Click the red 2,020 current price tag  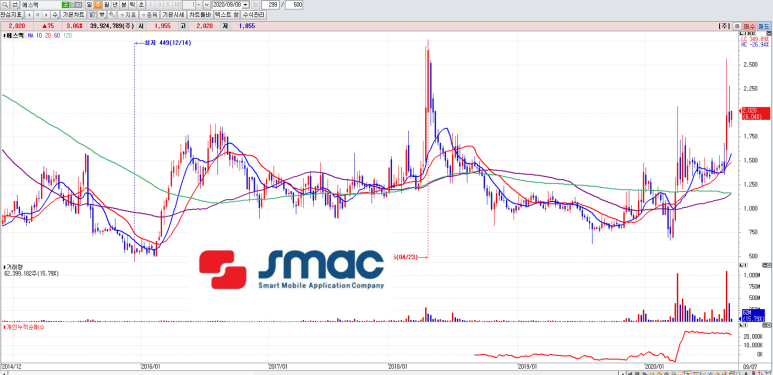coord(755,113)
